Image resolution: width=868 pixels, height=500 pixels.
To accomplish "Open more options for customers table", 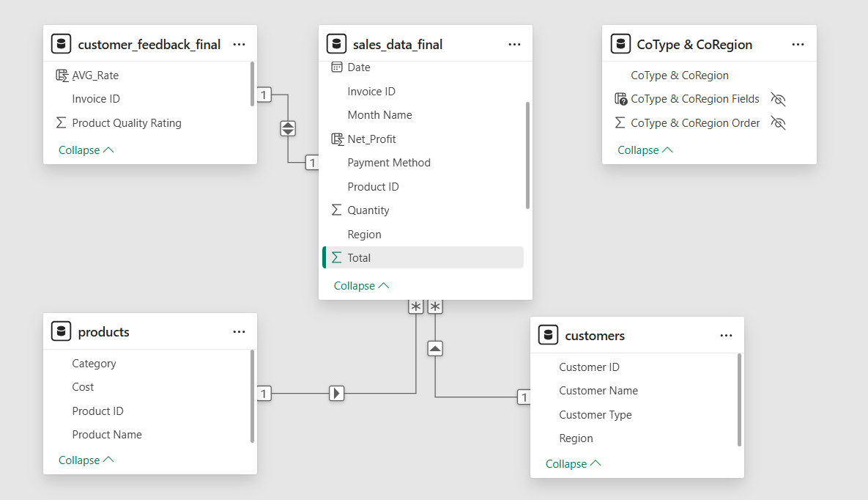I will 727,335.
